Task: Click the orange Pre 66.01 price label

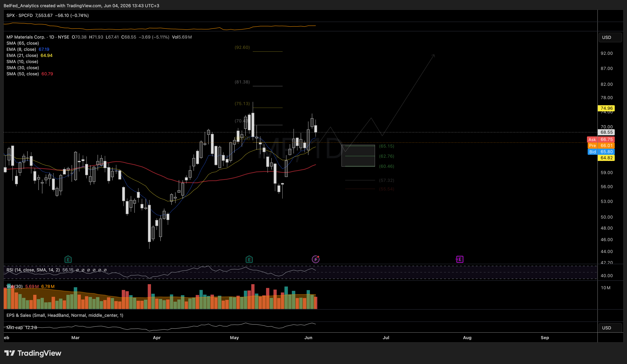Action: point(601,146)
